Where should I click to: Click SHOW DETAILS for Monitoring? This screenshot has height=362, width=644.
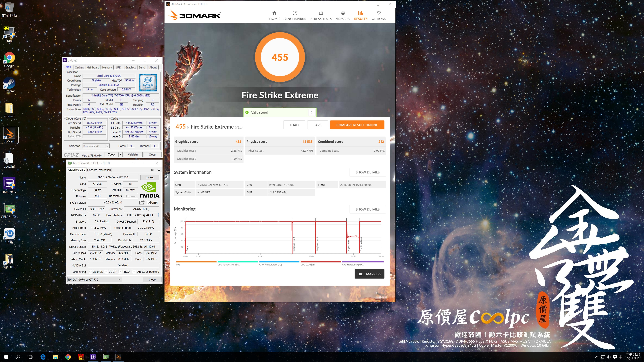[367, 209]
